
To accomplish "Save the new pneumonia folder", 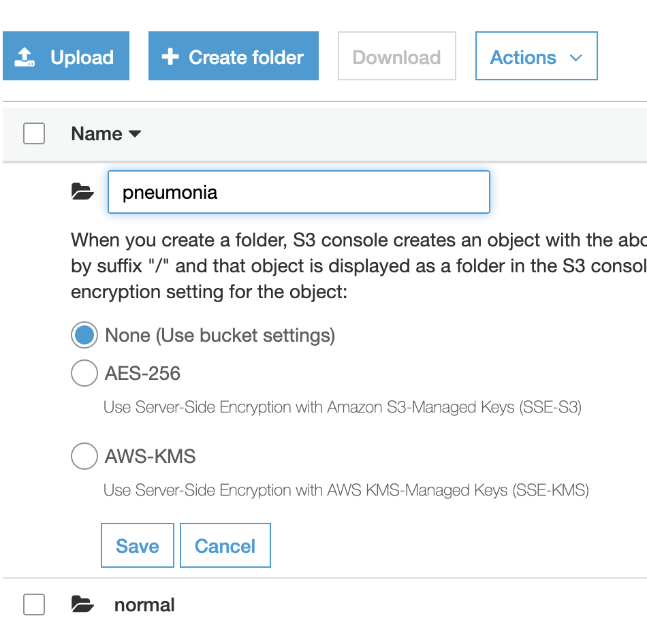I will pyautogui.click(x=138, y=545).
